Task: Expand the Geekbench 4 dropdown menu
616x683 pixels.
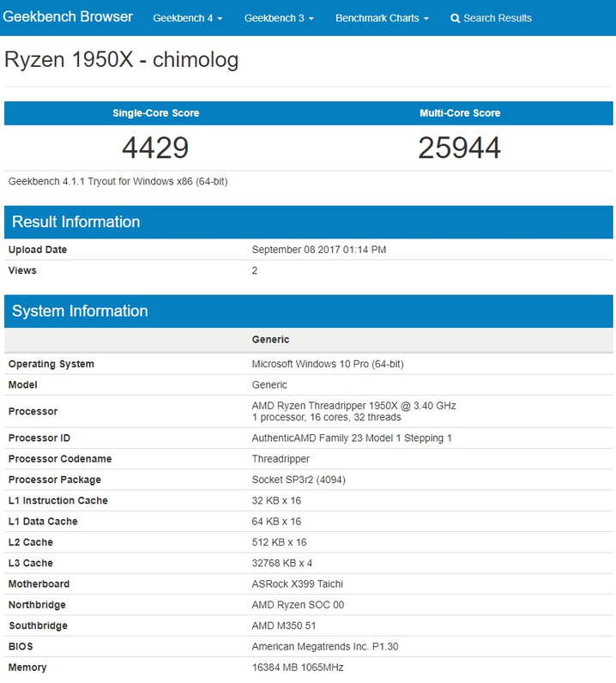Action: pos(188,18)
